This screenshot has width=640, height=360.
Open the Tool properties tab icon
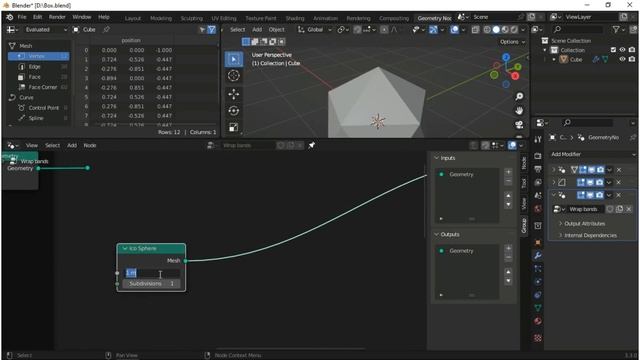click(x=538, y=139)
